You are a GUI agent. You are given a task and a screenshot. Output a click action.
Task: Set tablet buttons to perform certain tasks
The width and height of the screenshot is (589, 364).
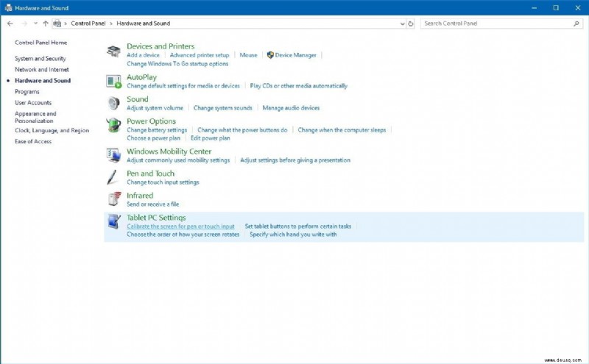[x=298, y=226]
